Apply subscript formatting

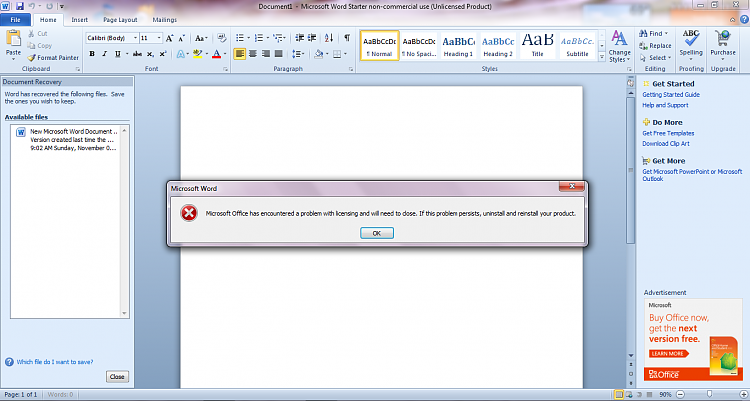click(150, 54)
